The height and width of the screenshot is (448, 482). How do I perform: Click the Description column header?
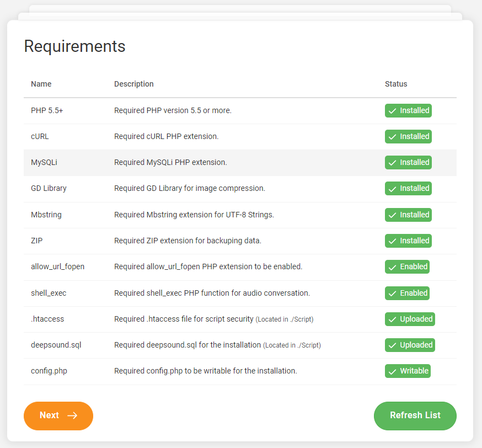pyautogui.click(x=134, y=84)
